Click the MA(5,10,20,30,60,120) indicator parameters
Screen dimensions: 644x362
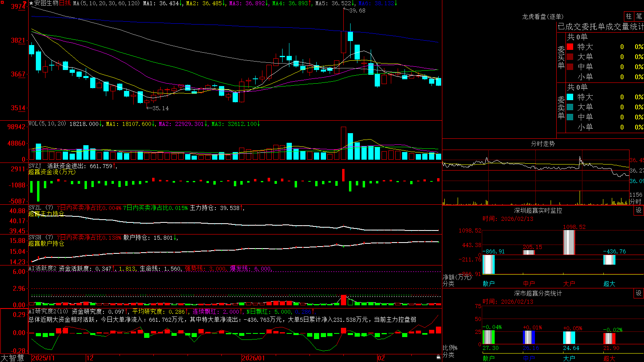coord(106,3)
